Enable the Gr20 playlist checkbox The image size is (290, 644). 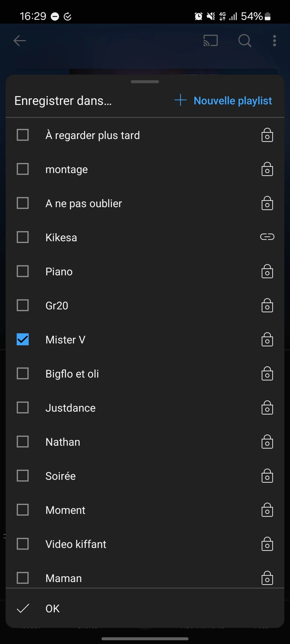pos(23,305)
